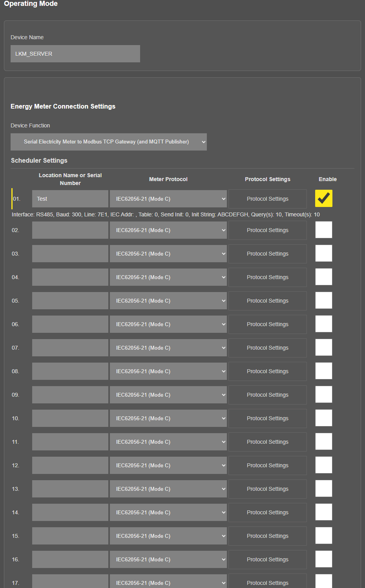Open Protocol Settings for row 01
The height and width of the screenshot is (588, 365).
pos(268,199)
